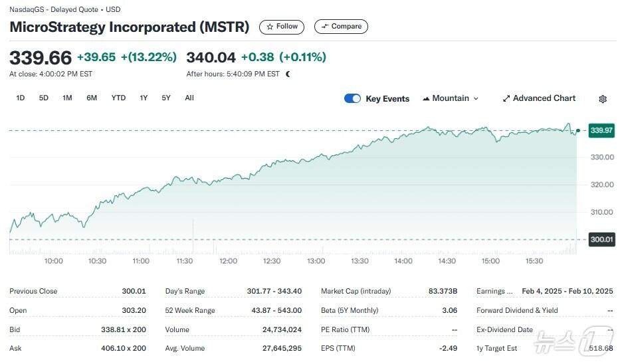
Task: Select the 1D time range tab
Action: point(21,98)
